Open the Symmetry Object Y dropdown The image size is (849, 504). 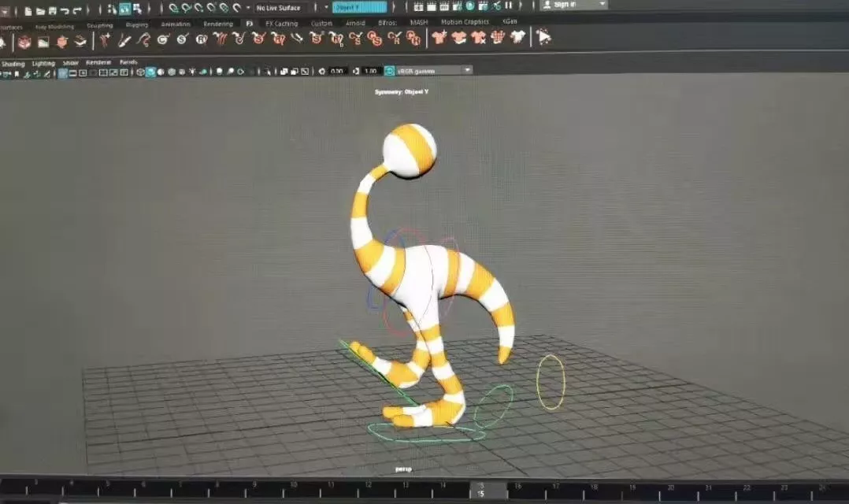pos(359,7)
